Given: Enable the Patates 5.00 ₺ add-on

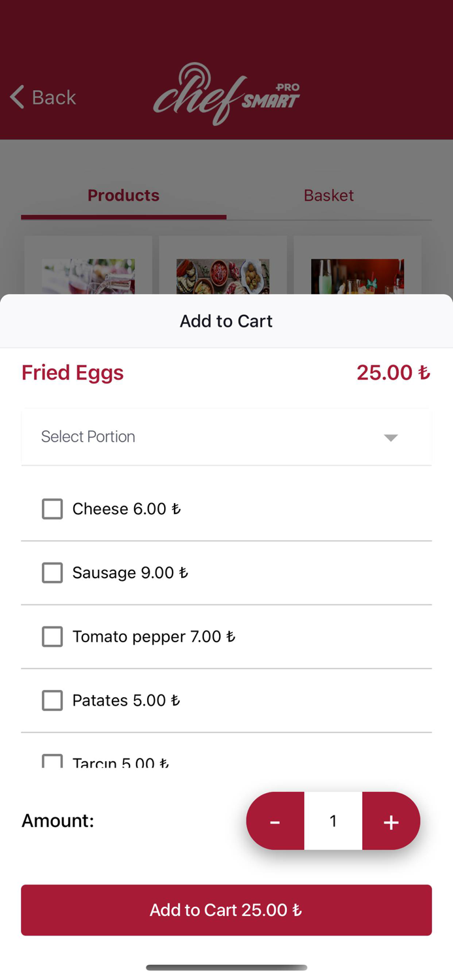Looking at the screenshot, I should pos(52,700).
